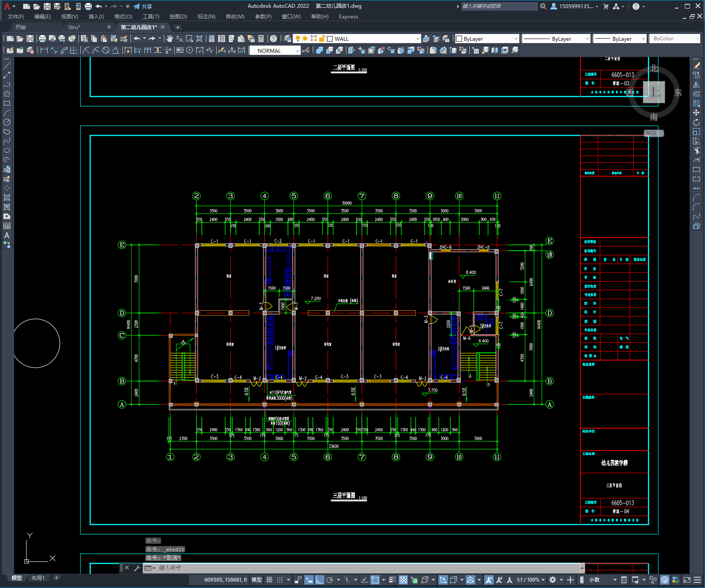Toggle polar tracking in status bar
The image size is (705, 588).
330,580
